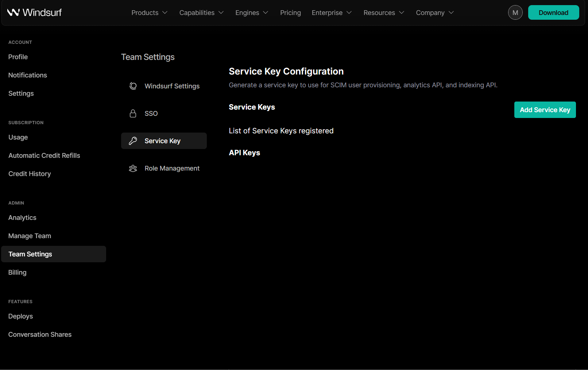The height and width of the screenshot is (370, 588).
Task: Expand the Resources dropdown chevron
Action: (x=402, y=12)
